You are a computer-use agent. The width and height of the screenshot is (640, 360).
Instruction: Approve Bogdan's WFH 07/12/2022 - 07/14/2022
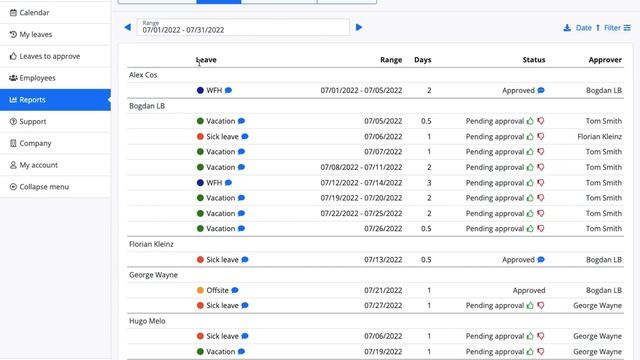pyautogui.click(x=530, y=182)
